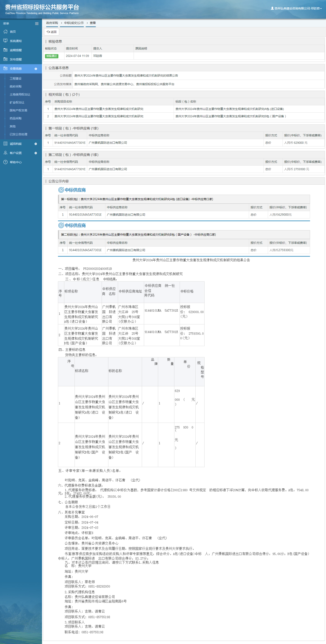This screenshot has height=644, width=326.
Task: Click contact phone 0851-88292930
Action: (x=99, y=586)
